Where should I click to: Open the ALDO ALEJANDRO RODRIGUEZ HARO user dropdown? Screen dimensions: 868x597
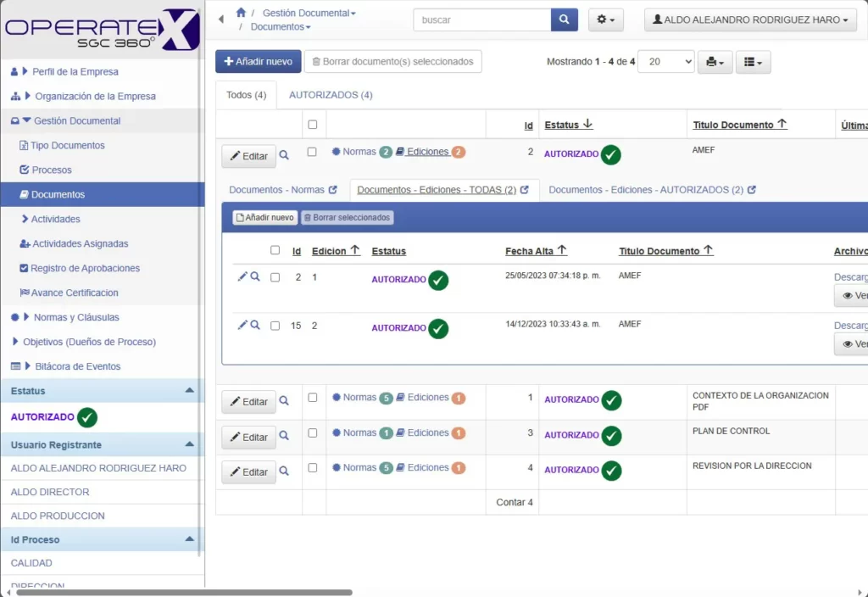749,20
